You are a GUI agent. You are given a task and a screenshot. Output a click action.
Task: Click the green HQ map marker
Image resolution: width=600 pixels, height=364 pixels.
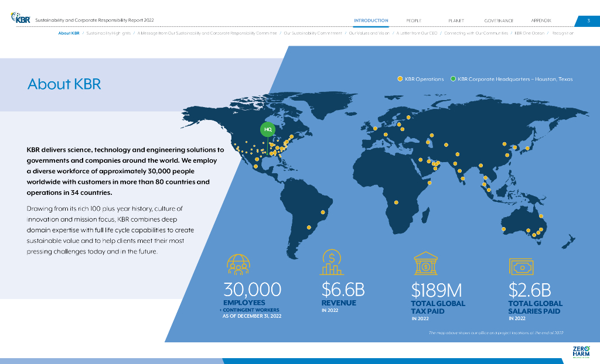pos(268,129)
